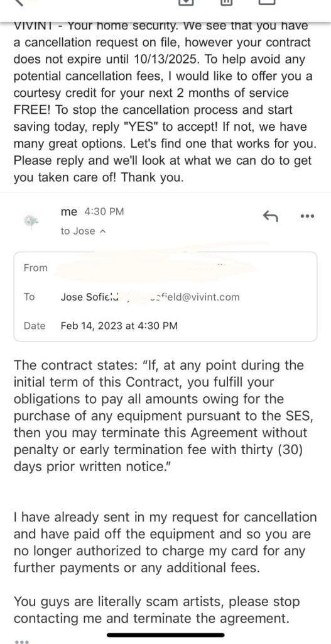Tap the redacted From sender field
The height and width of the screenshot is (644, 331).
pyautogui.click(x=156, y=268)
